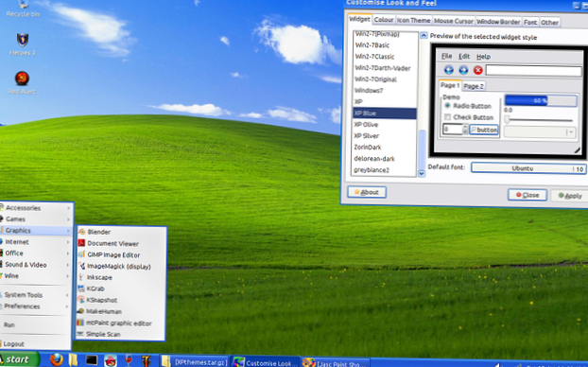This screenshot has width=588, height=367.
Task: Select the XP Olive widget theme
Action: tap(385, 124)
